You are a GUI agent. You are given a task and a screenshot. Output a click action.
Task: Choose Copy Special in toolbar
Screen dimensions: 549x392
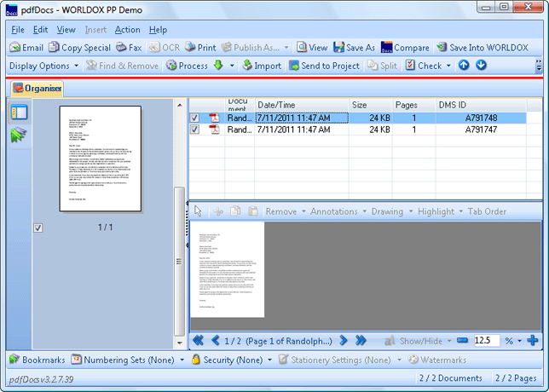pyautogui.click(x=79, y=47)
